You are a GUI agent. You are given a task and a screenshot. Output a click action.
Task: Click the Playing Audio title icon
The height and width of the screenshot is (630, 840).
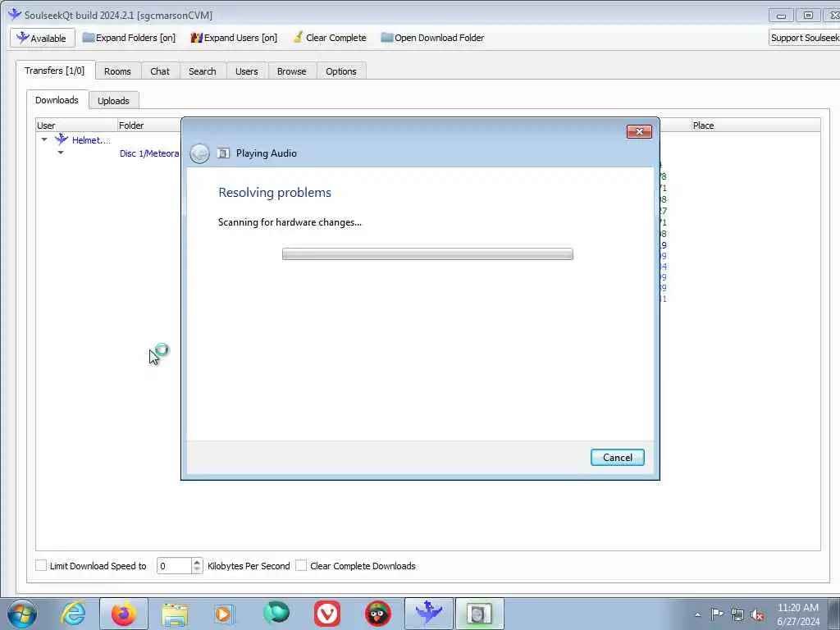(223, 153)
